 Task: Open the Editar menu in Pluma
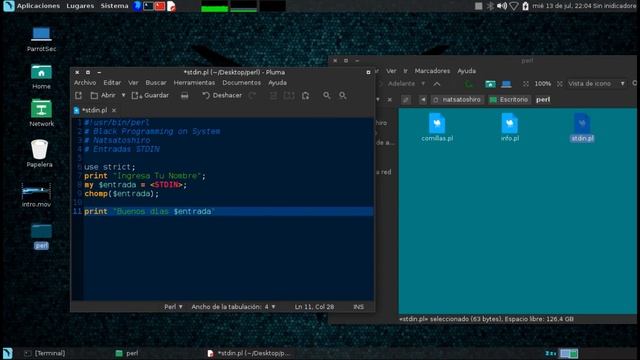click(x=112, y=82)
